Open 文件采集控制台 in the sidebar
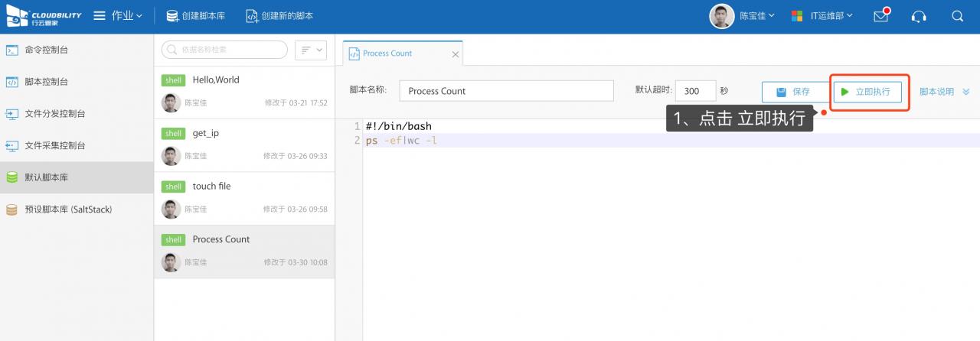980x341 pixels. click(x=54, y=145)
